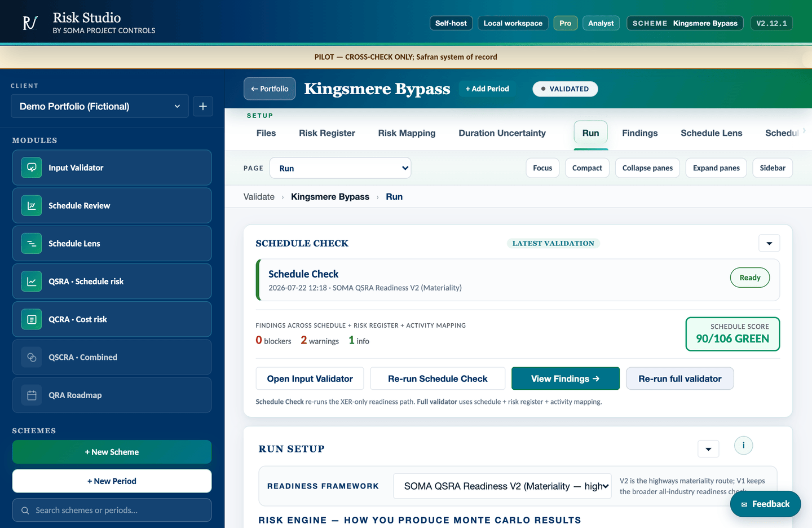Focus the search schemes or periods field
The width and height of the screenshot is (812, 528).
tap(112, 511)
